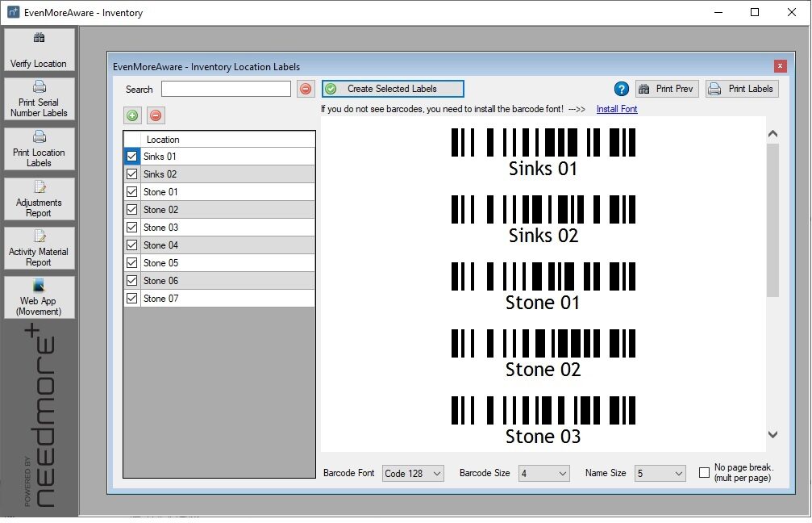Click the Stone 02 barcode in preview

point(543,343)
